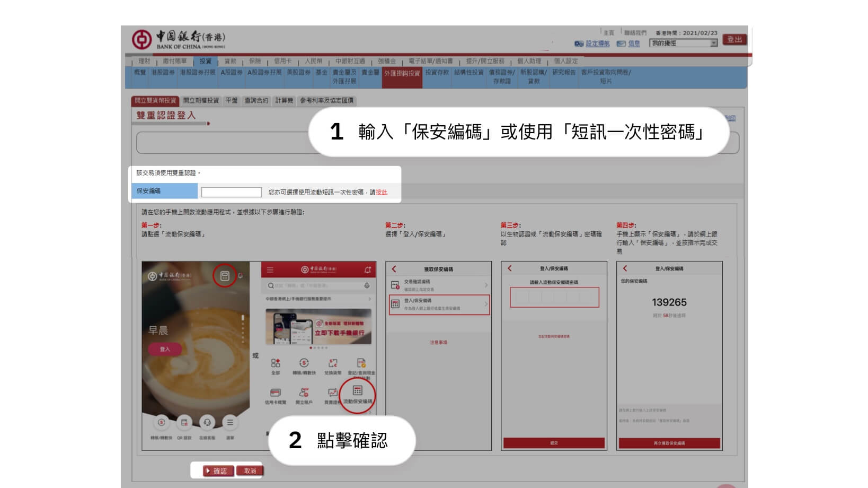Click the microphone icon in app search bar
This screenshot has width=868, height=488.
[367, 285]
